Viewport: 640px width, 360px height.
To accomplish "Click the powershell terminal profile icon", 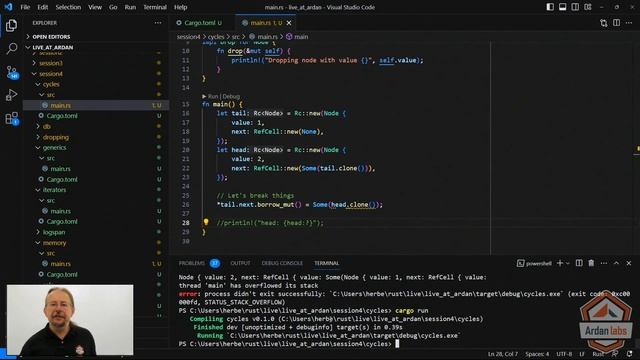I will point(520,263).
